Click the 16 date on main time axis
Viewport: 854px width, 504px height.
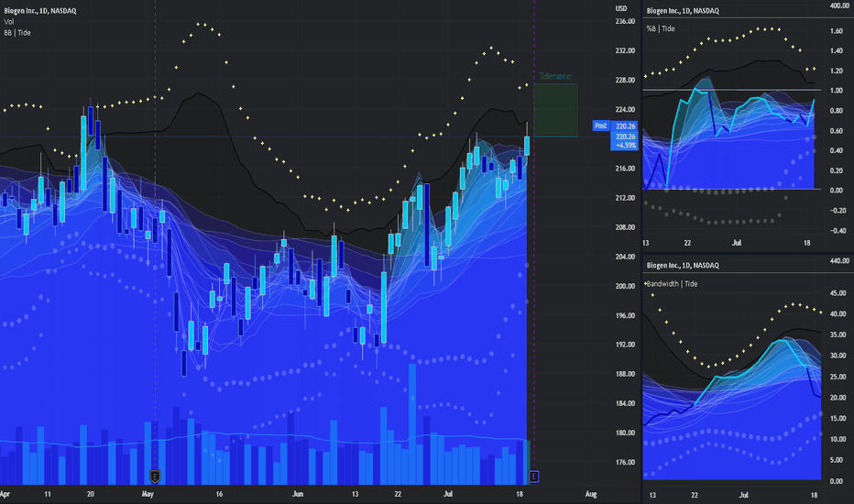click(x=219, y=494)
